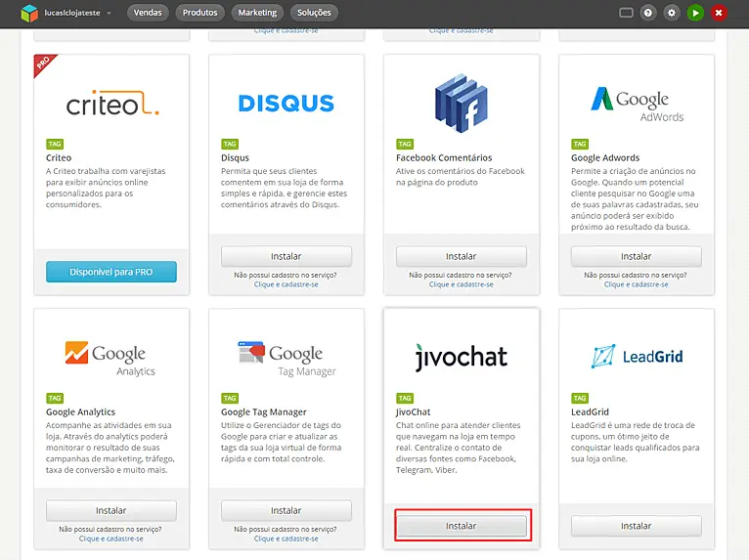
Task: Open the Vendas menu
Action: (147, 13)
